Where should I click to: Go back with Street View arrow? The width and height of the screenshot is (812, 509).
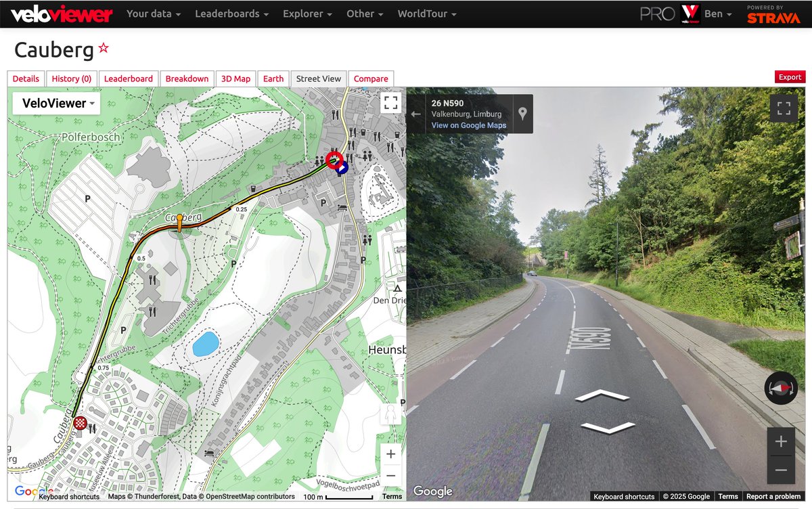415,114
